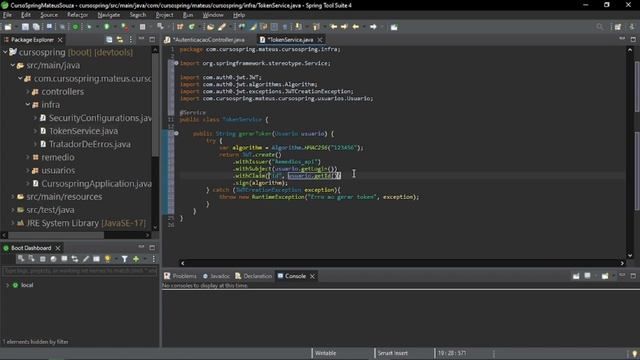Expand the JRE System Library node
This screenshot has height=360, width=640.
pyautogui.click(x=13, y=223)
